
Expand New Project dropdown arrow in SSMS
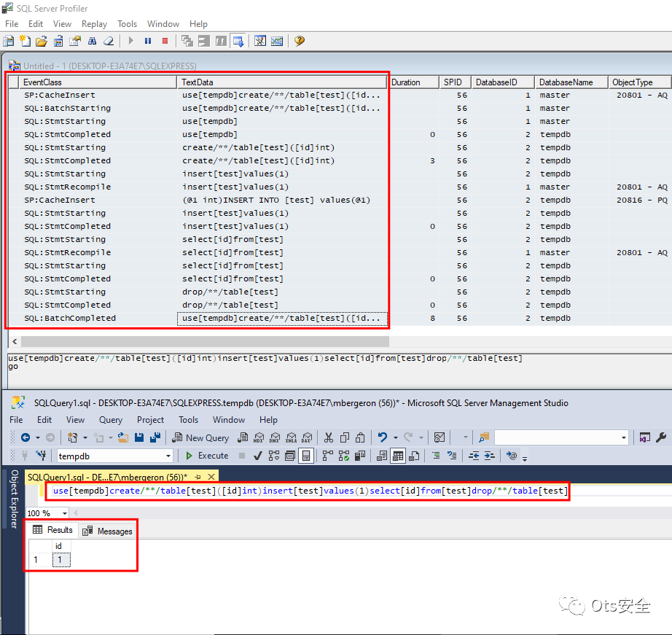pyautogui.click(x=85, y=437)
